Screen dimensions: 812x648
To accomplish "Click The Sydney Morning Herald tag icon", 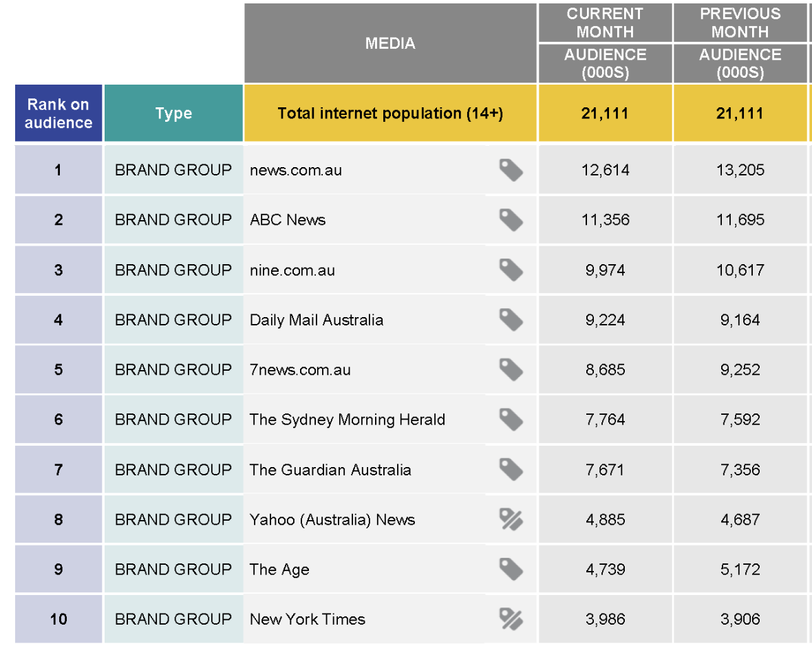I will (511, 419).
